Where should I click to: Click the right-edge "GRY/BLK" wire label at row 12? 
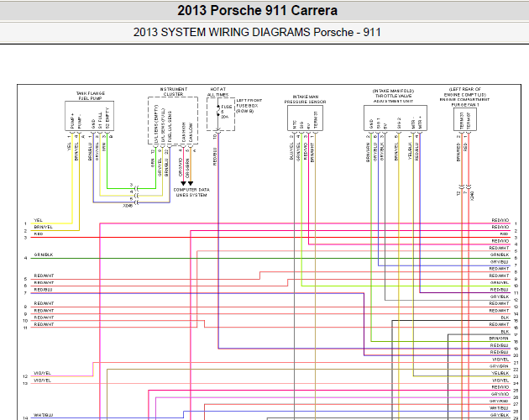[500, 297]
